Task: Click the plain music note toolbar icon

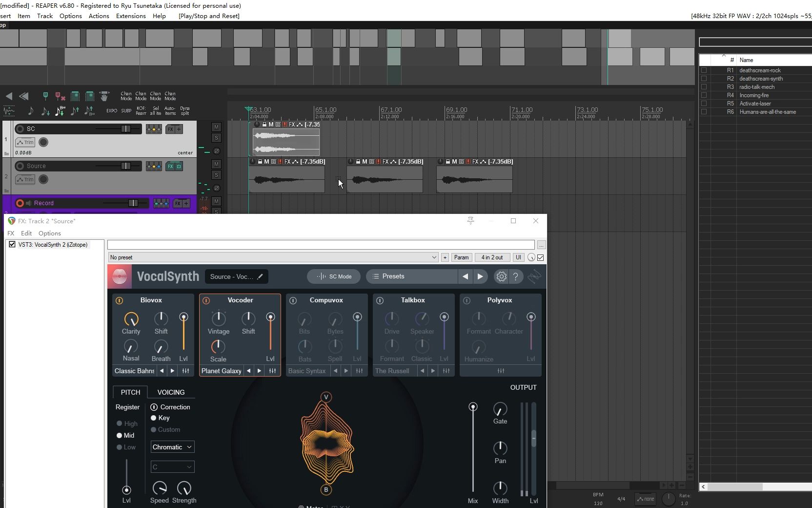Action: coord(30,111)
